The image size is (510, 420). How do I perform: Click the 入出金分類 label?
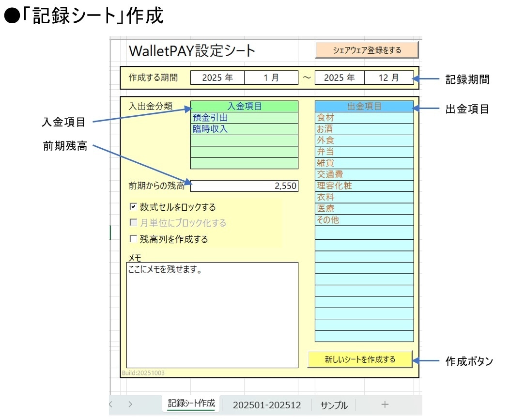(x=151, y=106)
